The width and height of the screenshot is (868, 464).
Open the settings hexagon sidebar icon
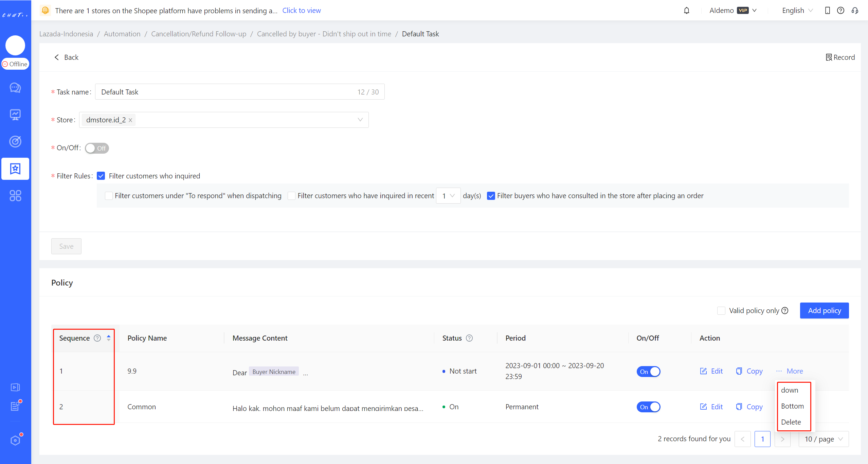pos(15,440)
